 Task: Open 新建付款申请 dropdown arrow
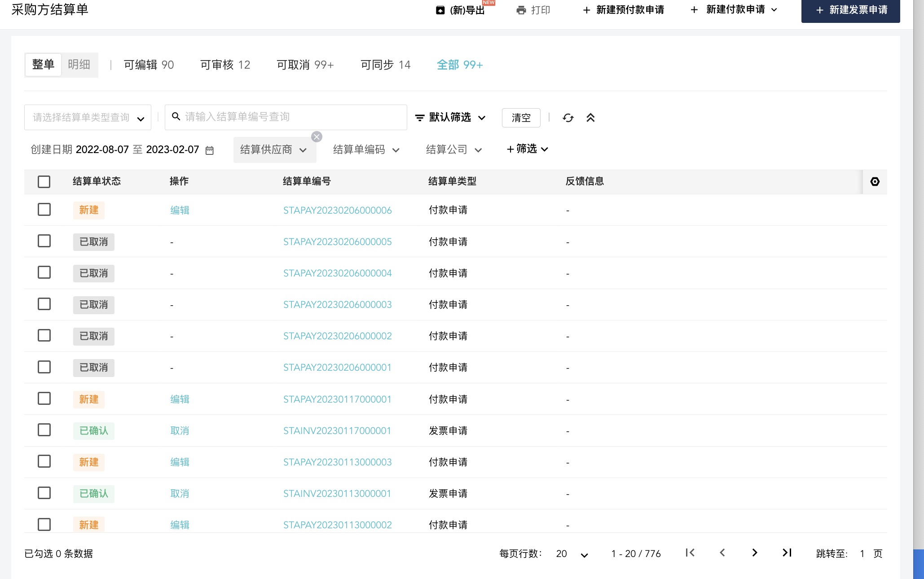774,10
